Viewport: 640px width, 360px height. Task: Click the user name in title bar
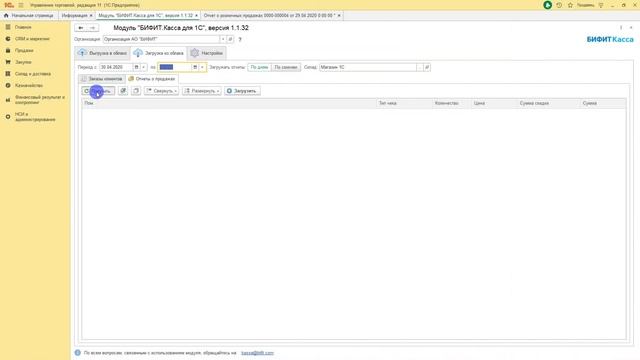point(586,5)
